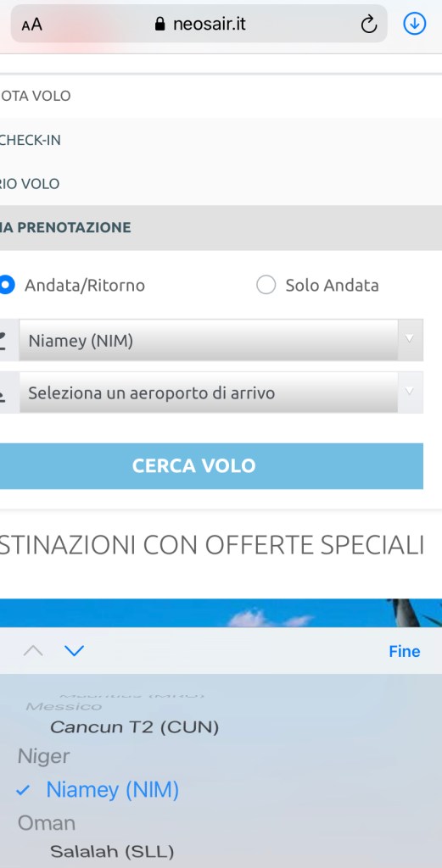Viewport: 442px width, 868px height.
Task: Expand the departure dropdown arrow
Action: 410,340
